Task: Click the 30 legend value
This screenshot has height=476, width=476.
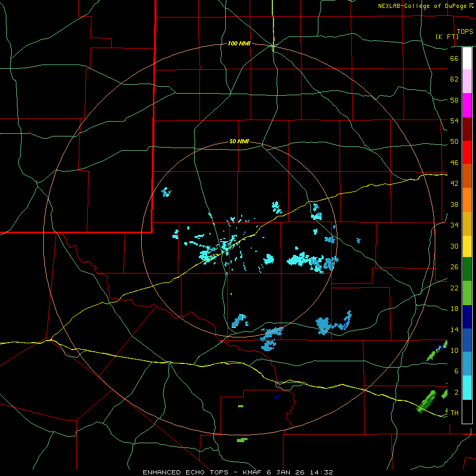Action: [x=454, y=246]
